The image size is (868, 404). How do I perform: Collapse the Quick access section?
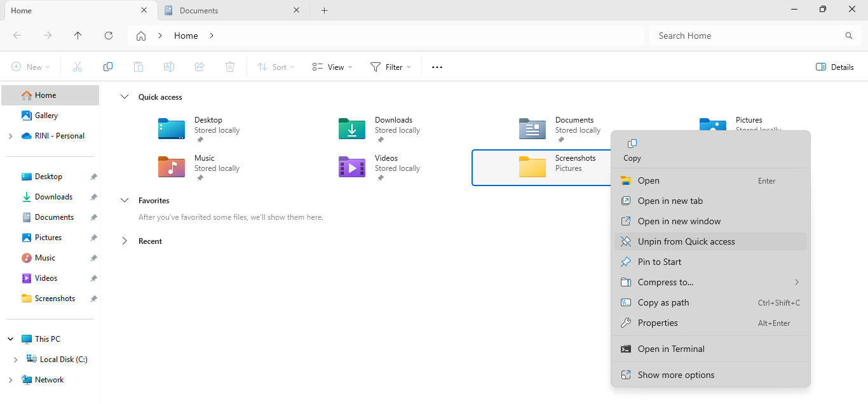pos(125,97)
